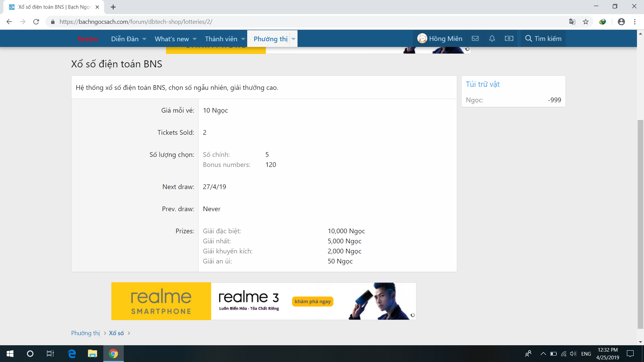
Task: Open the inbox envelope icon
Action: point(475,39)
